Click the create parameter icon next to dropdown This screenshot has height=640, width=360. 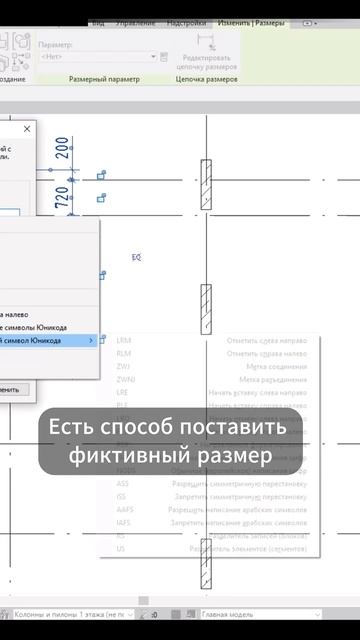click(164, 57)
